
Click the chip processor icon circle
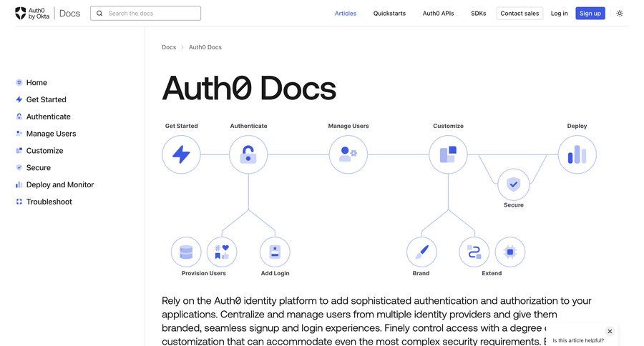click(x=510, y=252)
